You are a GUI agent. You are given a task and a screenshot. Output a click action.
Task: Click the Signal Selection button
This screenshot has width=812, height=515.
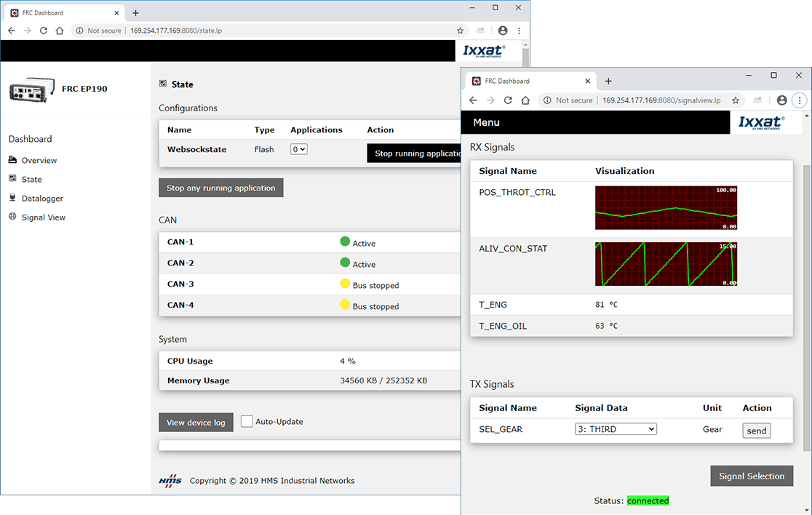click(x=752, y=476)
